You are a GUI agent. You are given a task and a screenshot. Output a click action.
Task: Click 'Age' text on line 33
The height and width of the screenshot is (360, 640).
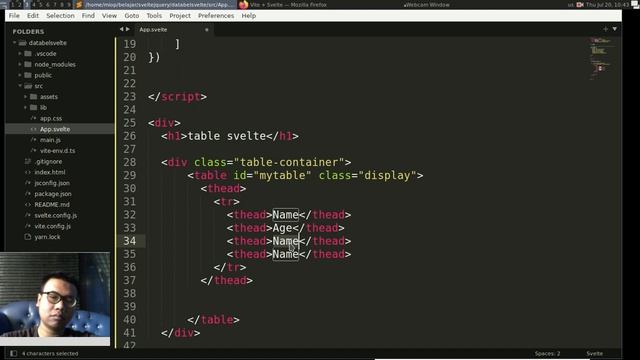pyautogui.click(x=282, y=228)
